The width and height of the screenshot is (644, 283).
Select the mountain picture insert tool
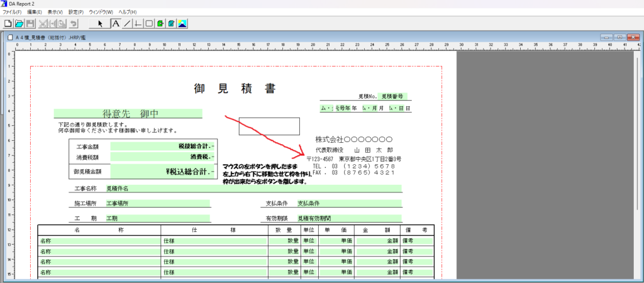click(x=183, y=24)
